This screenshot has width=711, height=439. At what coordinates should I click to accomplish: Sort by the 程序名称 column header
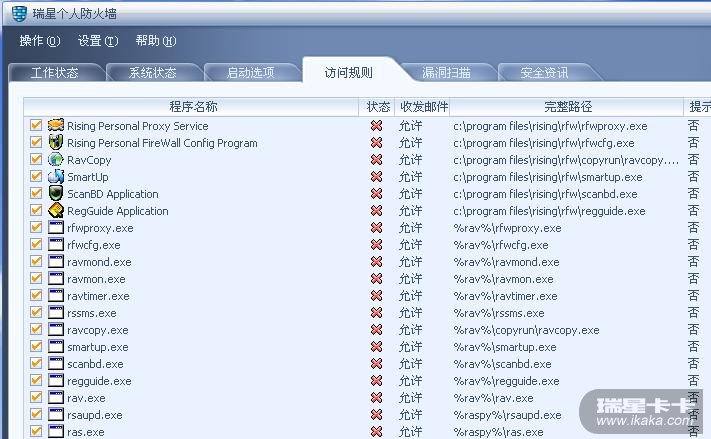(x=192, y=107)
